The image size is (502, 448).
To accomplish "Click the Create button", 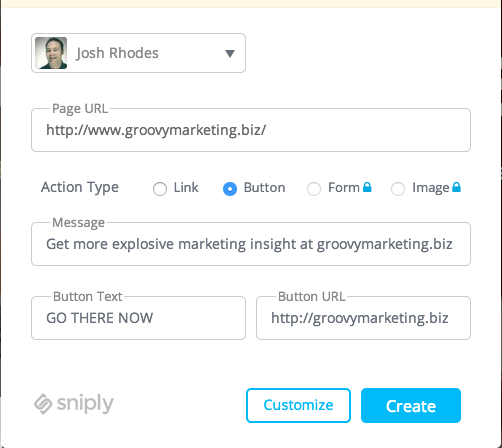I will tap(411, 405).
